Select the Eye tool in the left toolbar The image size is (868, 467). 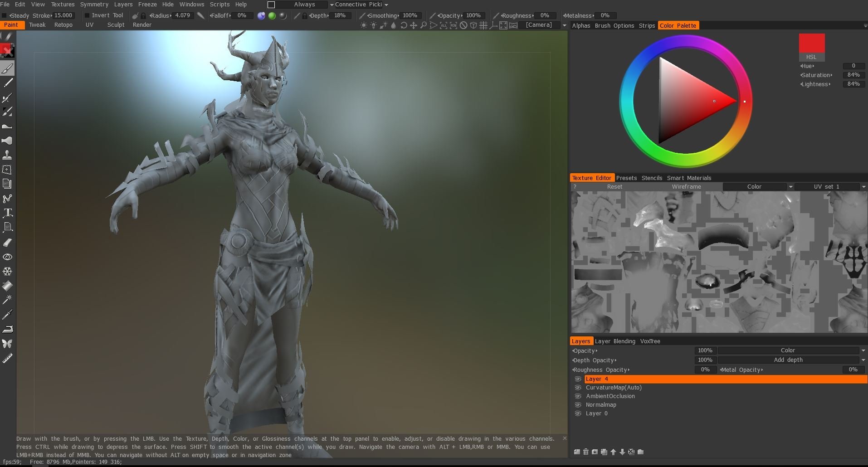(8, 257)
